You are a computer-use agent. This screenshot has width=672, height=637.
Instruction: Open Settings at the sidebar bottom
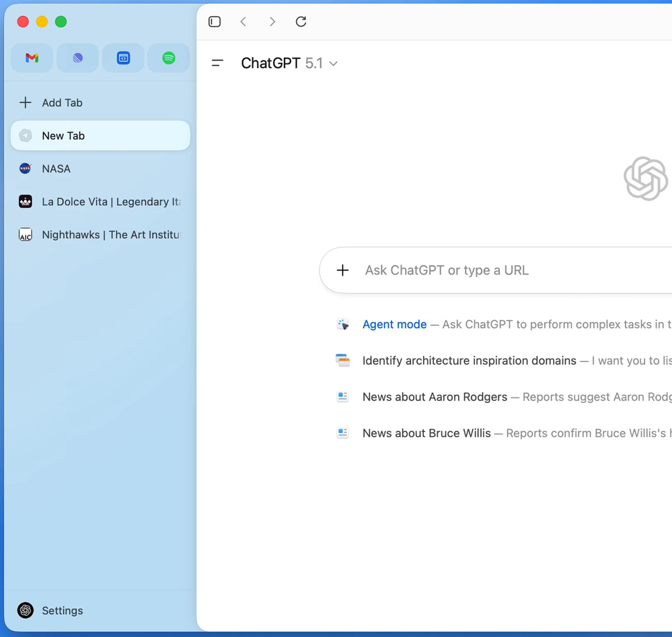coord(62,611)
